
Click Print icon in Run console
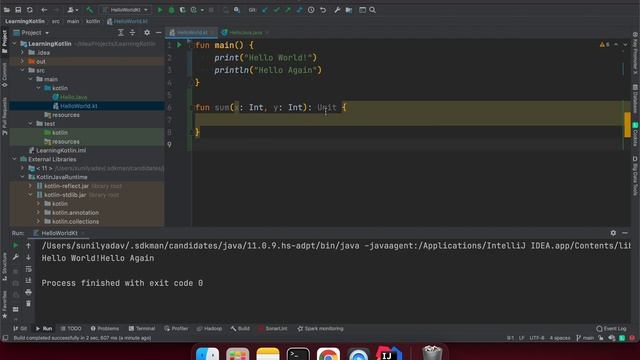pyautogui.click(x=29, y=292)
